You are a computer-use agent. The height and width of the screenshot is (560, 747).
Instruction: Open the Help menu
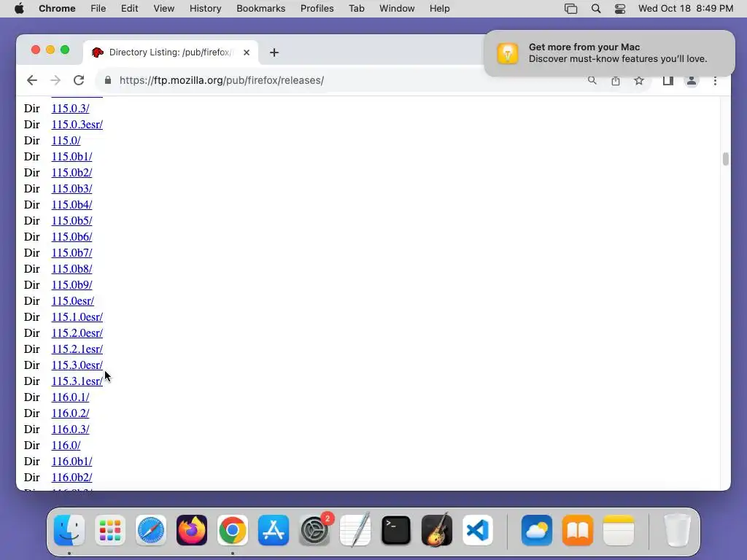439,9
